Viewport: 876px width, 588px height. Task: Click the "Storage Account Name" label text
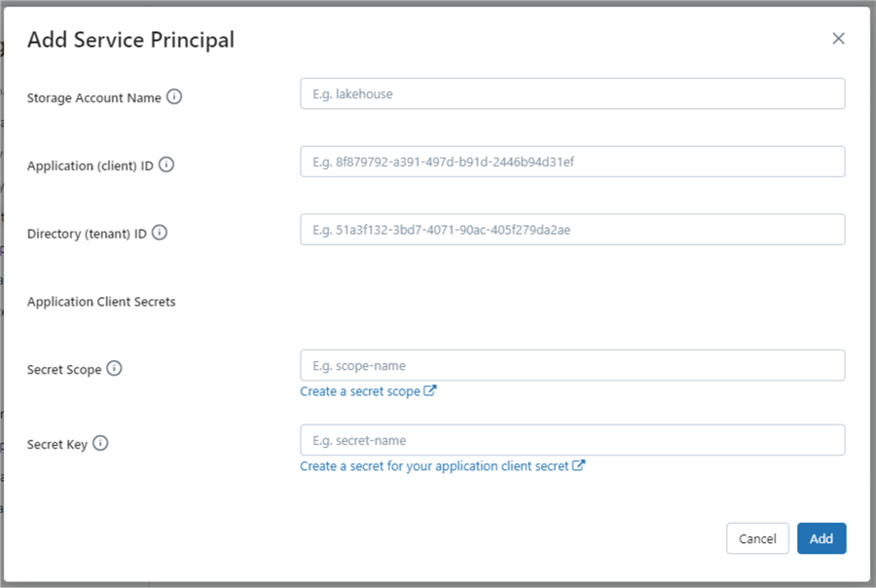pyautogui.click(x=93, y=97)
